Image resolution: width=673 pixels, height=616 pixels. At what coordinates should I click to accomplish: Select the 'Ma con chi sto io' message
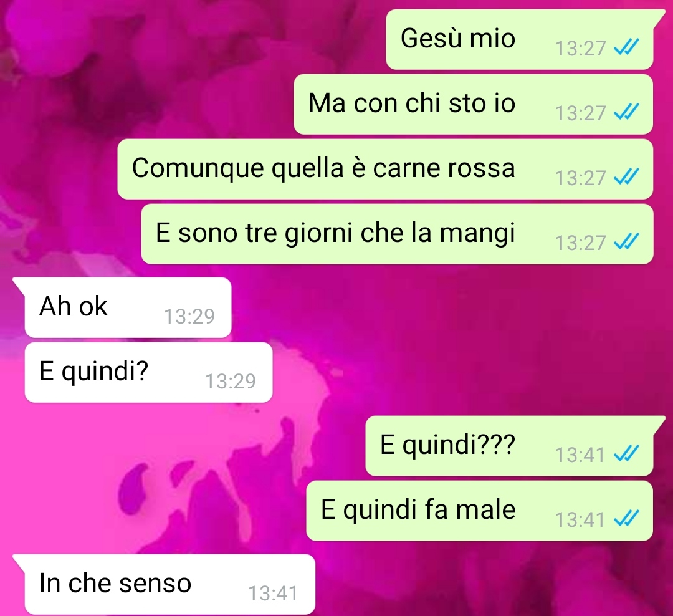[474, 104]
